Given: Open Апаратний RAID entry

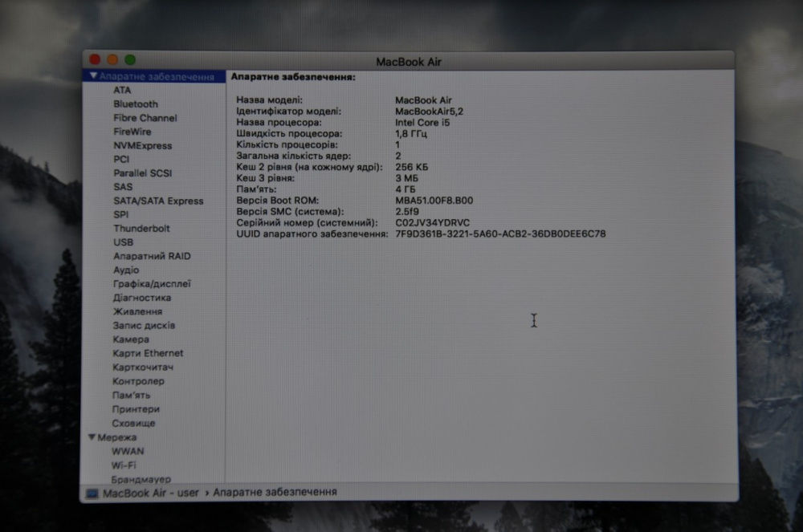Looking at the screenshot, I should coord(152,256).
